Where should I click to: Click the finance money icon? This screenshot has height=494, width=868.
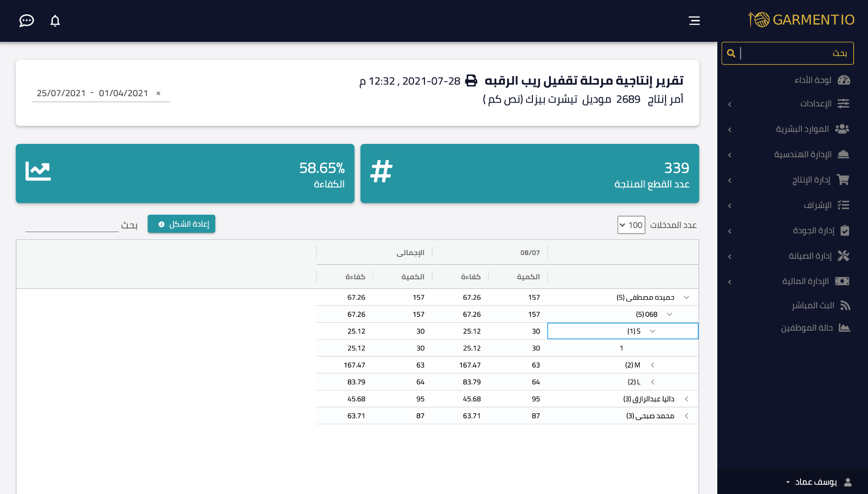pos(842,281)
